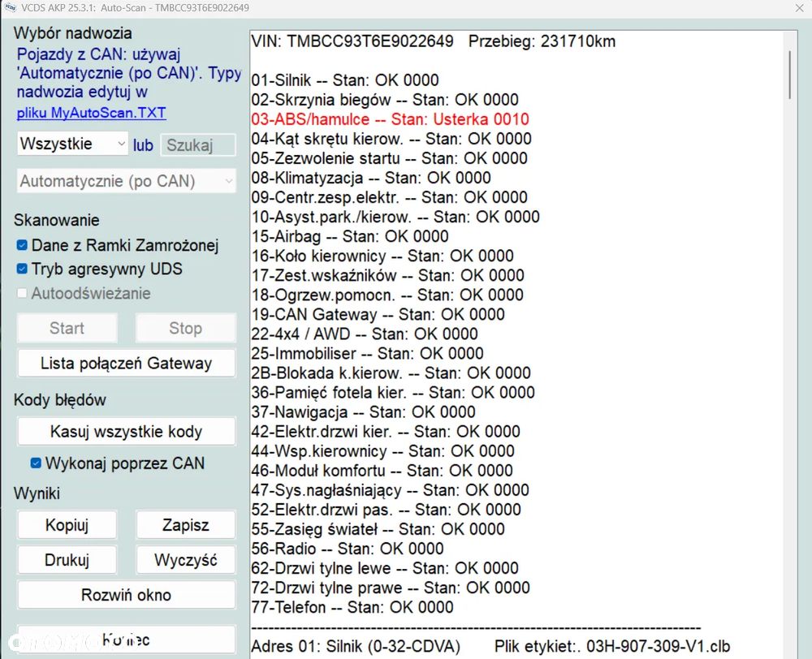Select 2B-Blokada k.kierow. line
Image resolution: width=812 pixels, height=659 pixels.
[x=391, y=373]
